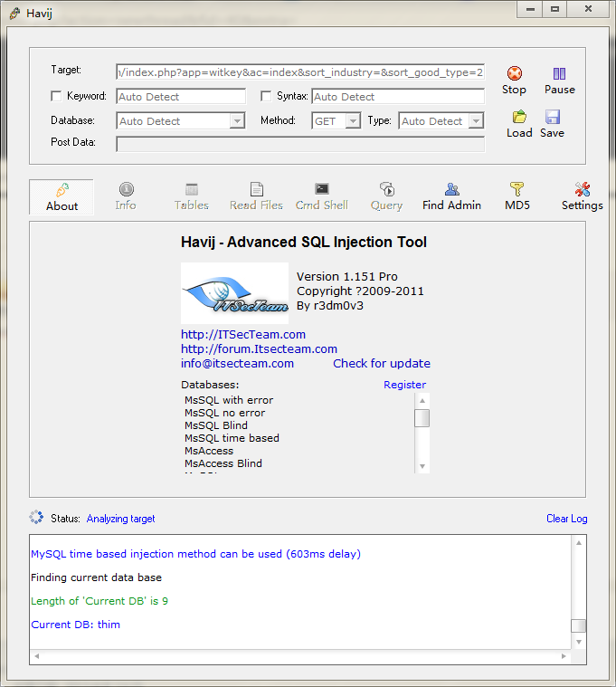Viewport: 616px width, 687px height.
Task: Click the log panel vertical scrollbar thumb
Action: 579,625
